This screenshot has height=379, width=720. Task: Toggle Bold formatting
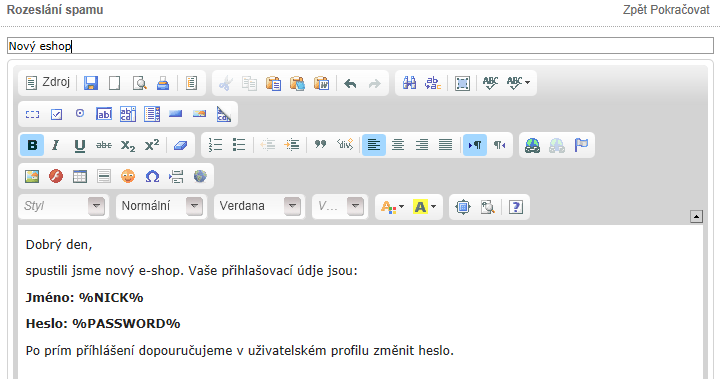click(x=32, y=145)
